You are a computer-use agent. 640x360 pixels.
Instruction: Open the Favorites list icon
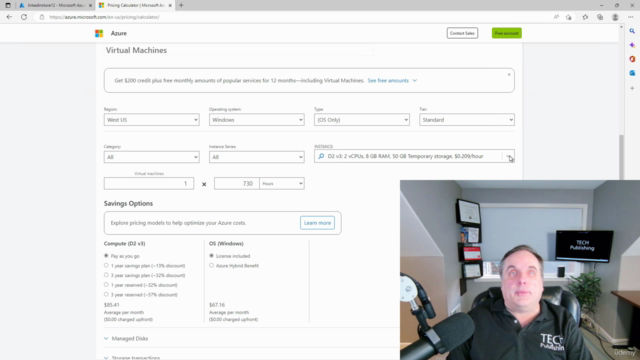click(x=585, y=17)
